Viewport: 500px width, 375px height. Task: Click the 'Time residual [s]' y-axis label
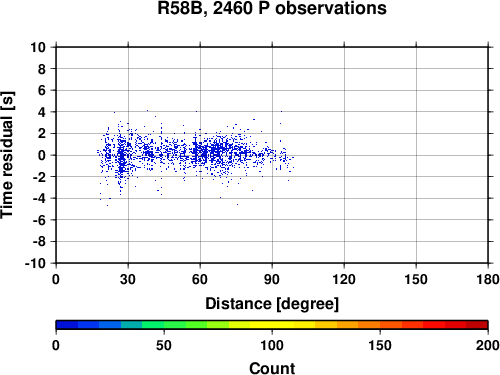[x=7, y=155]
